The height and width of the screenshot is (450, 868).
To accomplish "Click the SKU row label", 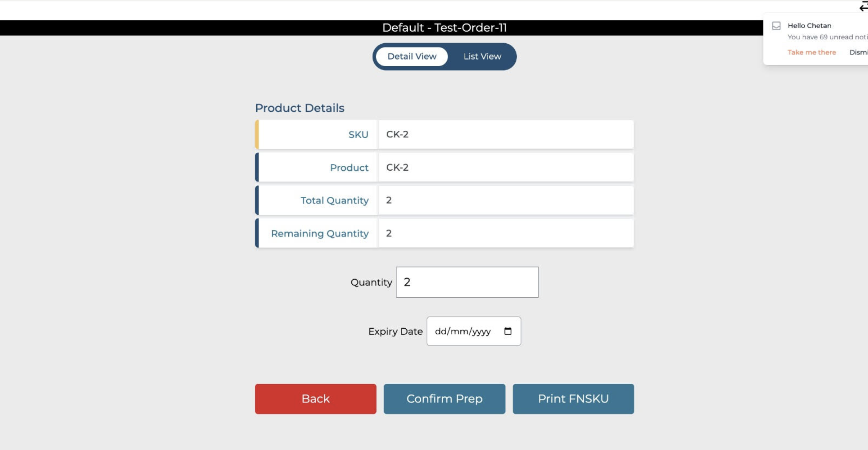I will tap(358, 135).
